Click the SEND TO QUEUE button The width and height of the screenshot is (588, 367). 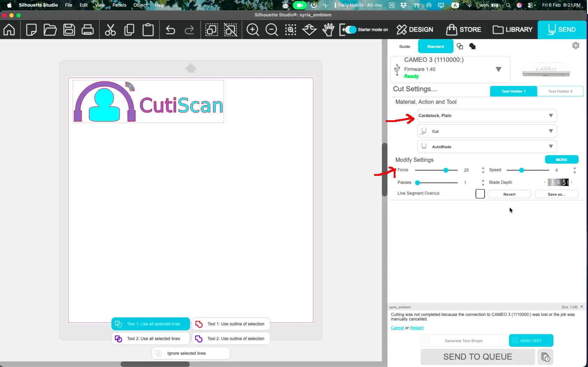[478, 357]
